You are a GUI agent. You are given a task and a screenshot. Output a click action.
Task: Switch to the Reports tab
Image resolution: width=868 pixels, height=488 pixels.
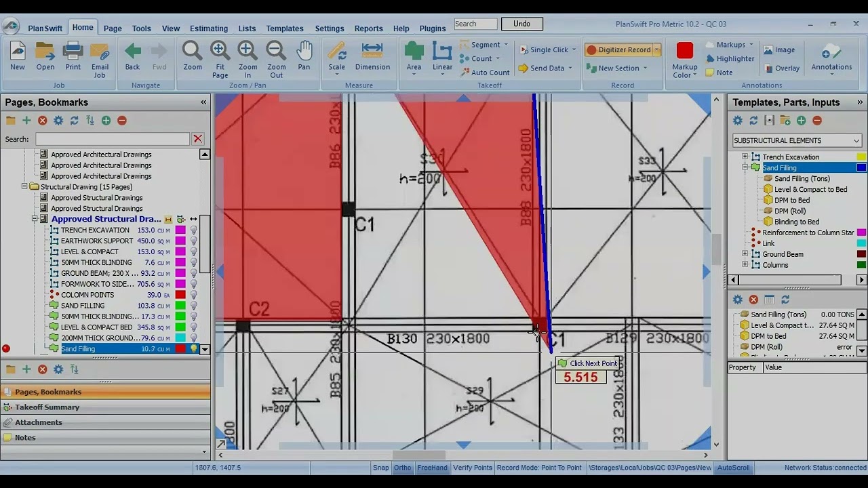368,28
